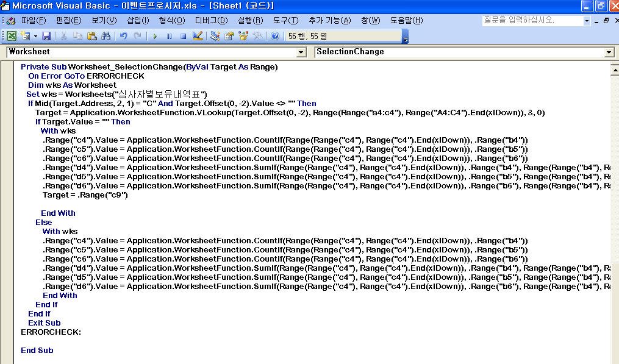This screenshot has width=619, height=364.
Task: Open the Properties Window icon
Action: [229, 37]
